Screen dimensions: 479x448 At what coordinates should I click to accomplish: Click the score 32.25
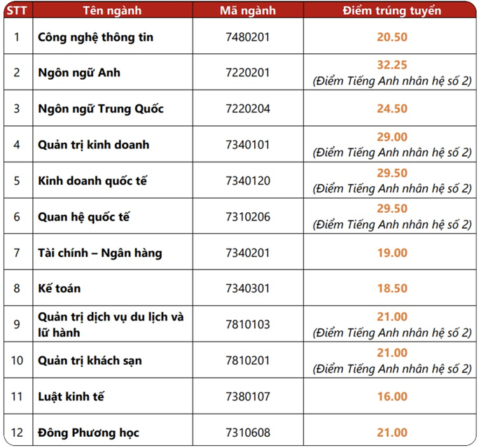coord(392,64)
